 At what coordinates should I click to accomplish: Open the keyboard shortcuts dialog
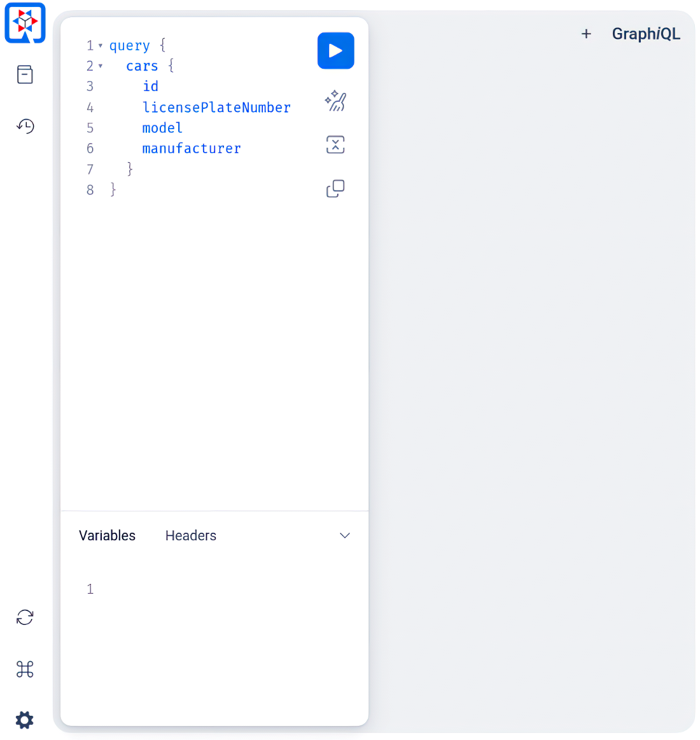tap(25, 669)
